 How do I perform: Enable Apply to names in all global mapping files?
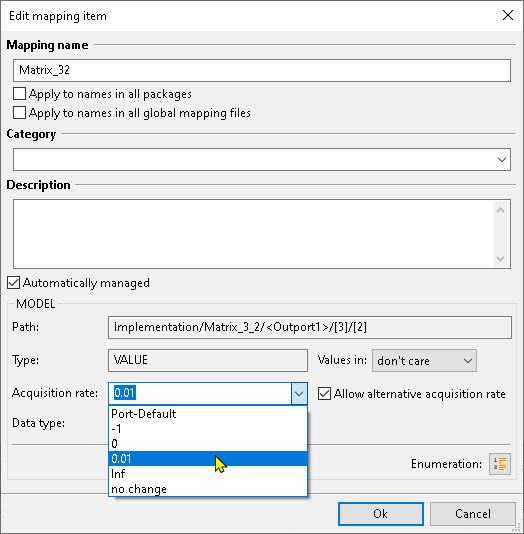pos(19,113)
